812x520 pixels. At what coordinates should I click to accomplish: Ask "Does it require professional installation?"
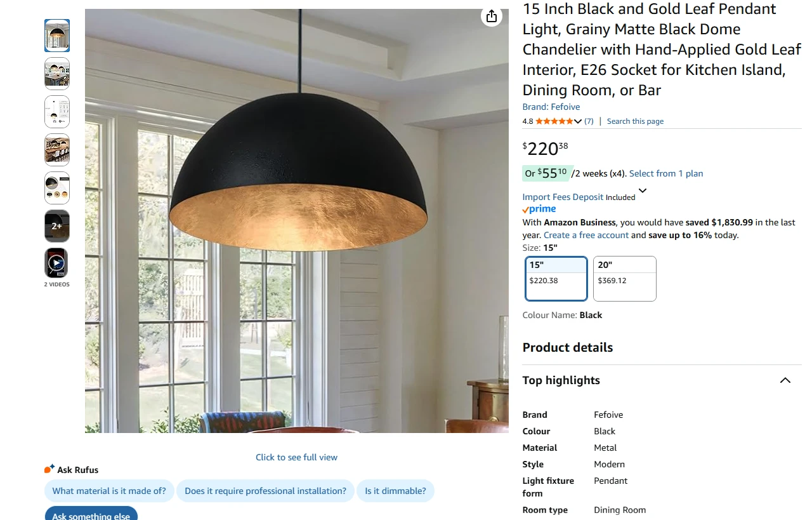(x=265, y=491)
